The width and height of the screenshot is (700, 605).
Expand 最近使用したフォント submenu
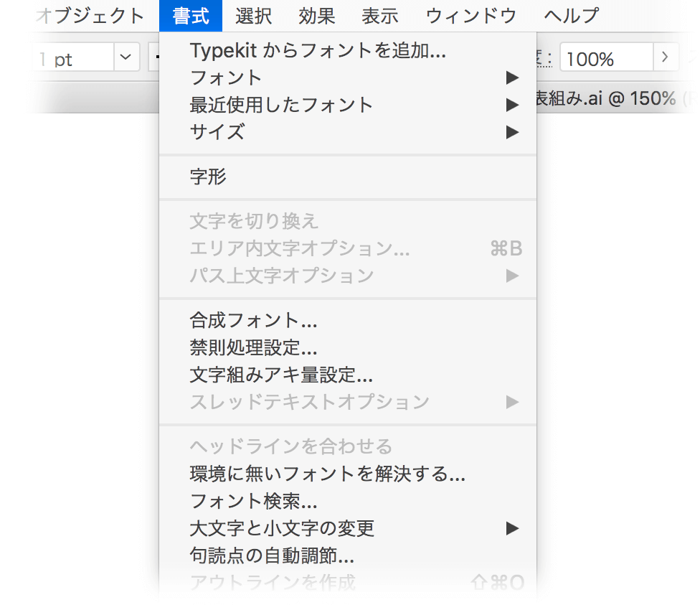click(x=281, y=105)
